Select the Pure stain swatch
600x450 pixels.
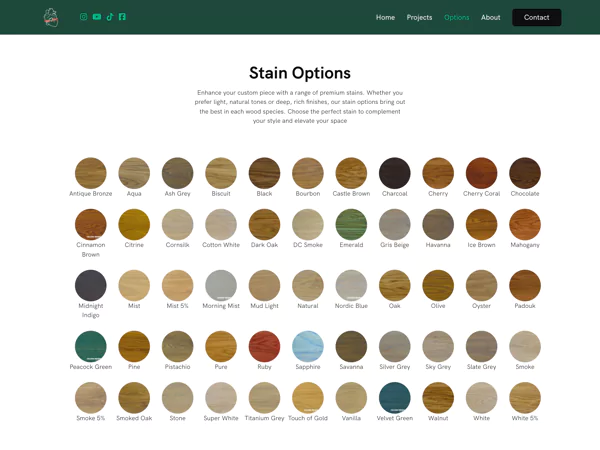221,346
